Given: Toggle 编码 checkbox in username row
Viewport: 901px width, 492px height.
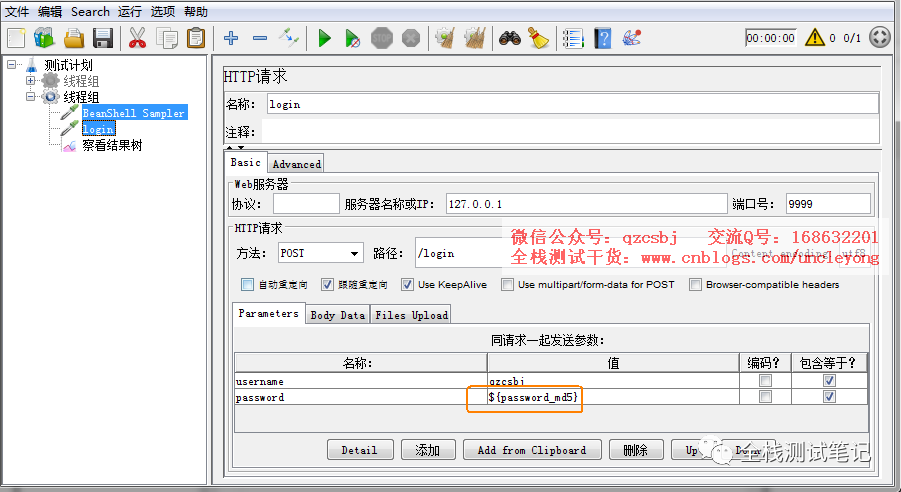Looking at the screenshot, I should click(765, 380).
